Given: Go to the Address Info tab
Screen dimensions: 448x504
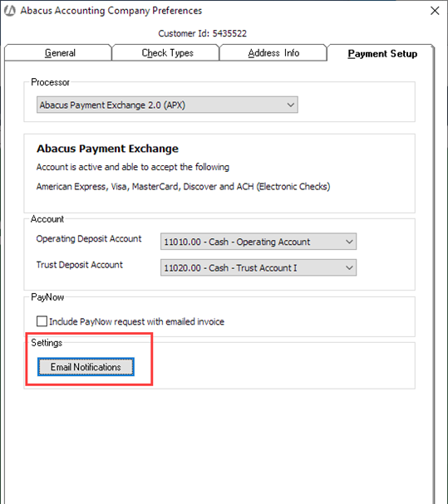Looking at the screenshot, I should point(273,52).
